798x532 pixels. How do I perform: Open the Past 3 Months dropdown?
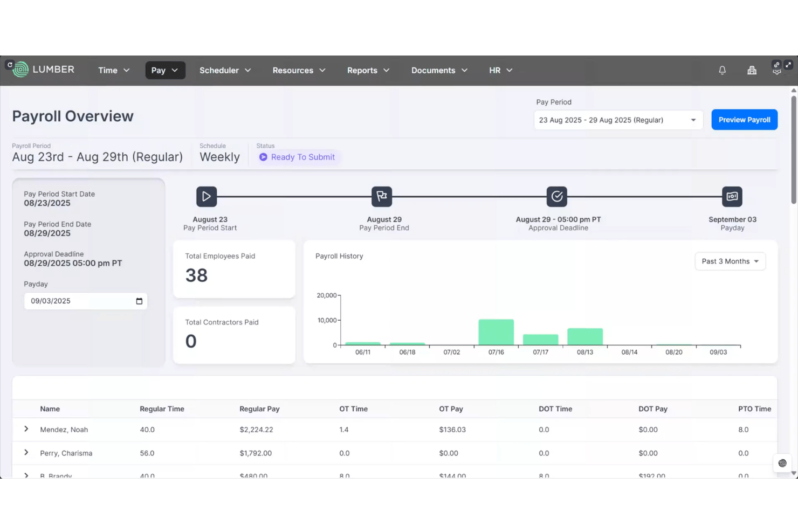pos(730,261)
